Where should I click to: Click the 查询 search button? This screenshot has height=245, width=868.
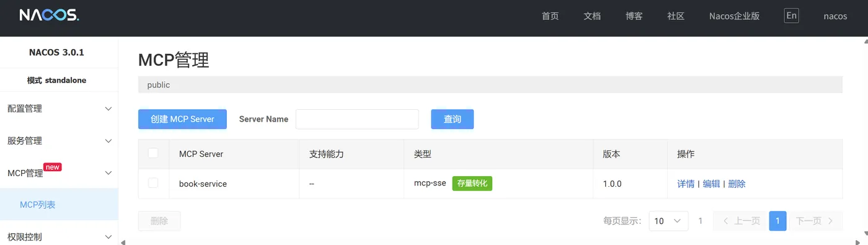(x=453, y=119)
